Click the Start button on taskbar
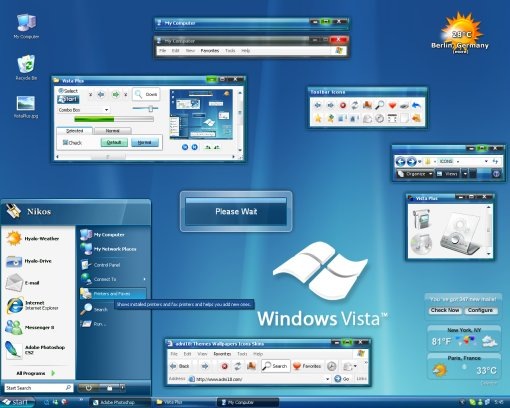This screenshot has height=408, width=510. click(17, 402)
